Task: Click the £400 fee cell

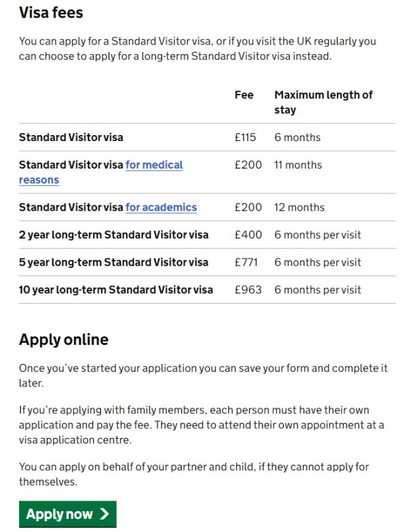Action: [248, 235]
